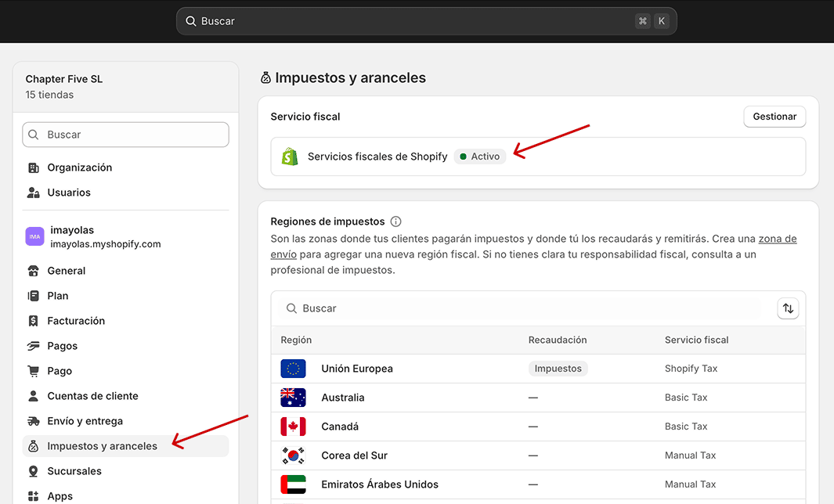Click the K shortcut key in the search bar

click(x=662, y=21)
